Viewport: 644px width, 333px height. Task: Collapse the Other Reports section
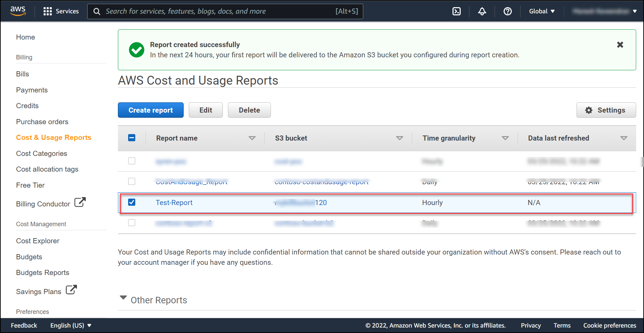point(123,298)
